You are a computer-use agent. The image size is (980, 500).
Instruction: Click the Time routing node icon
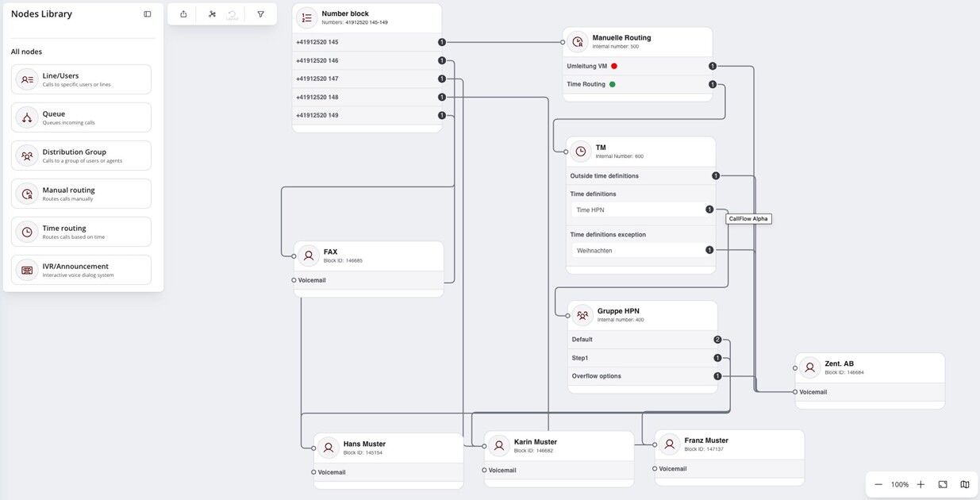pos(26,231)
